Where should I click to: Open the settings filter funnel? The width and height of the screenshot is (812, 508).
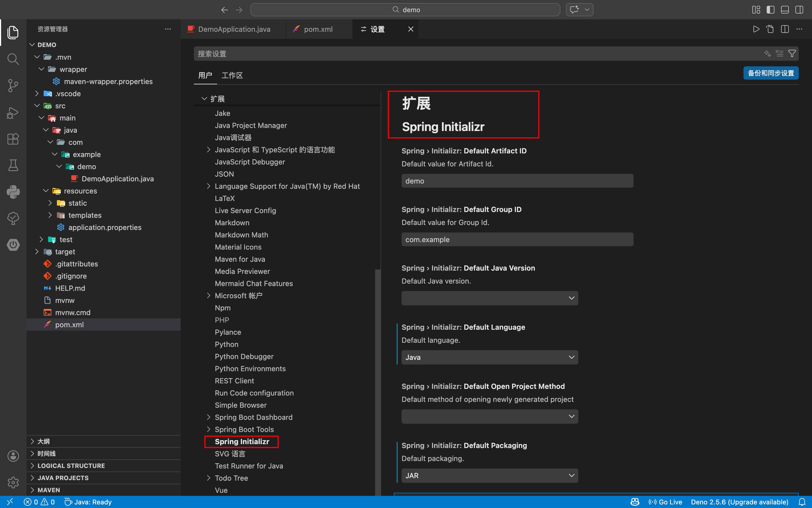point(792,53)
